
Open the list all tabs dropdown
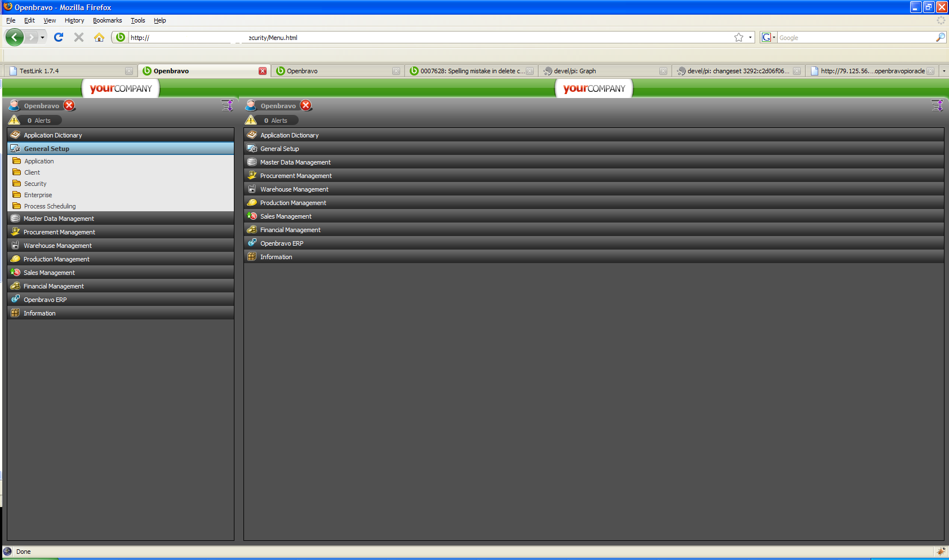[x=944, y=71]
